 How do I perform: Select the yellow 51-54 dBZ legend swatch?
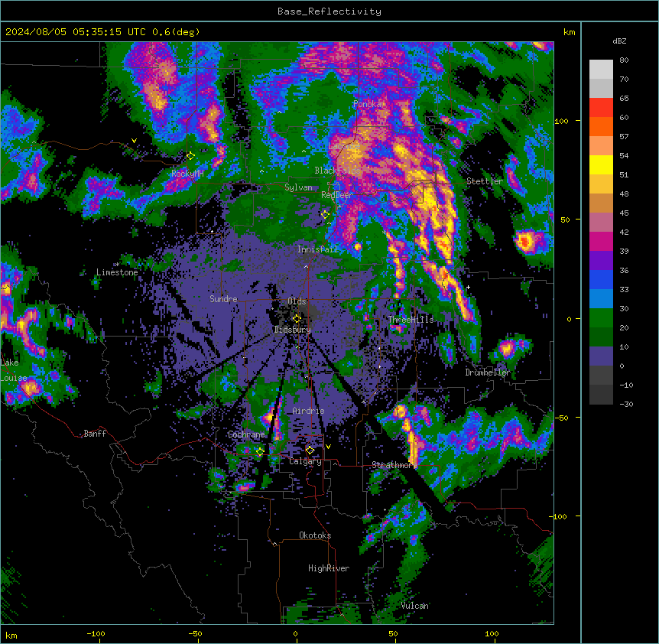pos(601,164)
